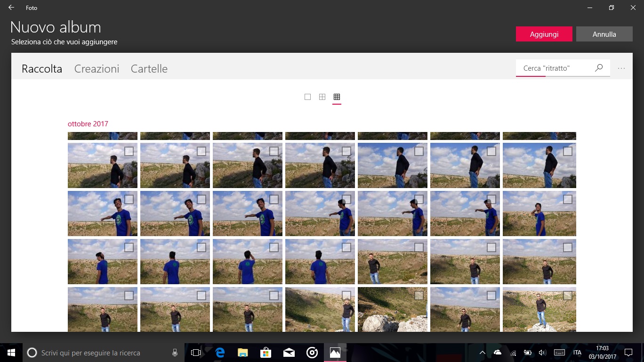Show date and time via clock 17:03
Viewport: 644px width, 362px height.
coord(603,353)
